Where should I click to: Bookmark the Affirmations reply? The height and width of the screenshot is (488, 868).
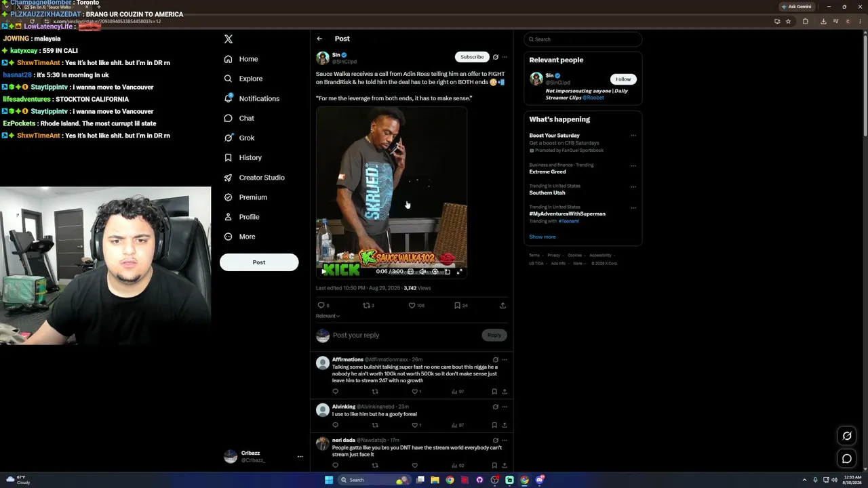[x=494, y=392]
